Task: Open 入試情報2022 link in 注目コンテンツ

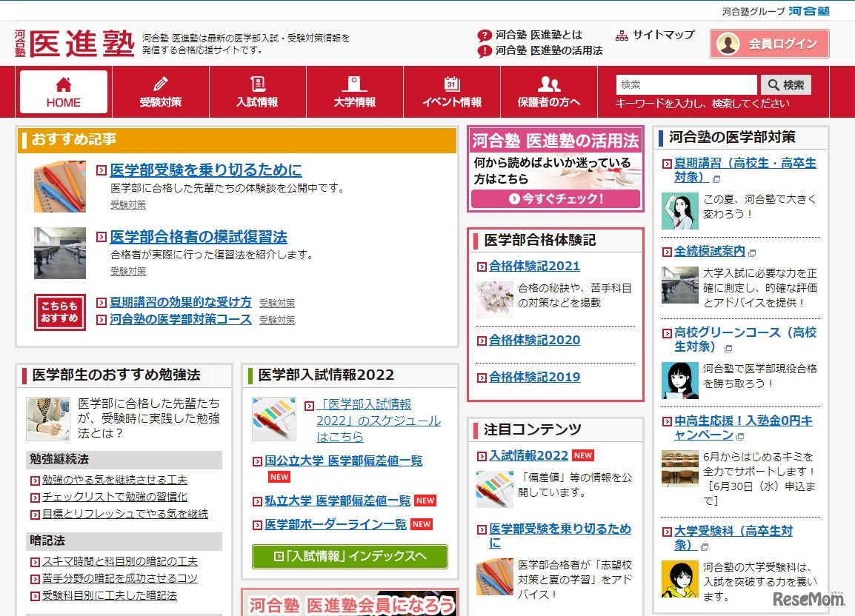Action: tap(528, 455)
